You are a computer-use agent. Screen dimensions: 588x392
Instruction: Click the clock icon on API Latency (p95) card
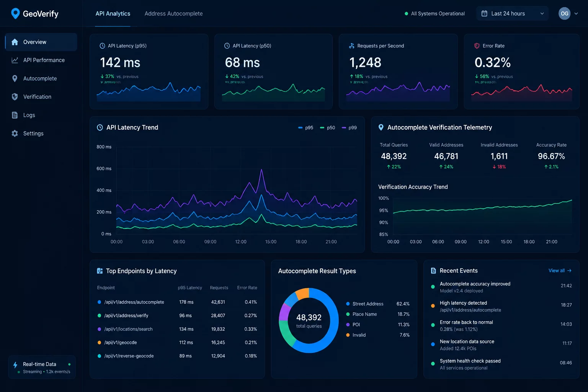click(x=102, y=46)
